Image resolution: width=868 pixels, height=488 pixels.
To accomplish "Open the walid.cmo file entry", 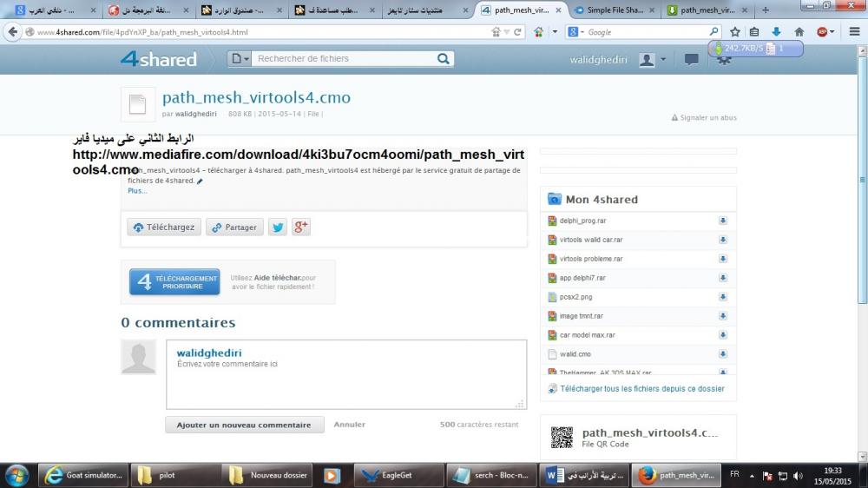I will (x=575, y=354).
